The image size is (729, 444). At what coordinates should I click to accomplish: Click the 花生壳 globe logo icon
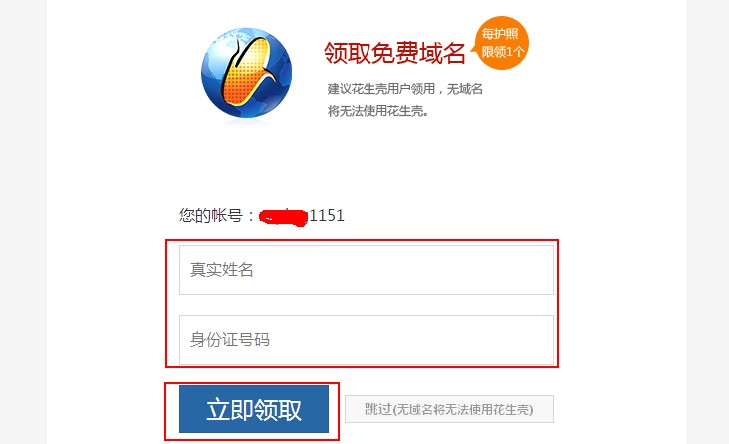click(246, 73)
